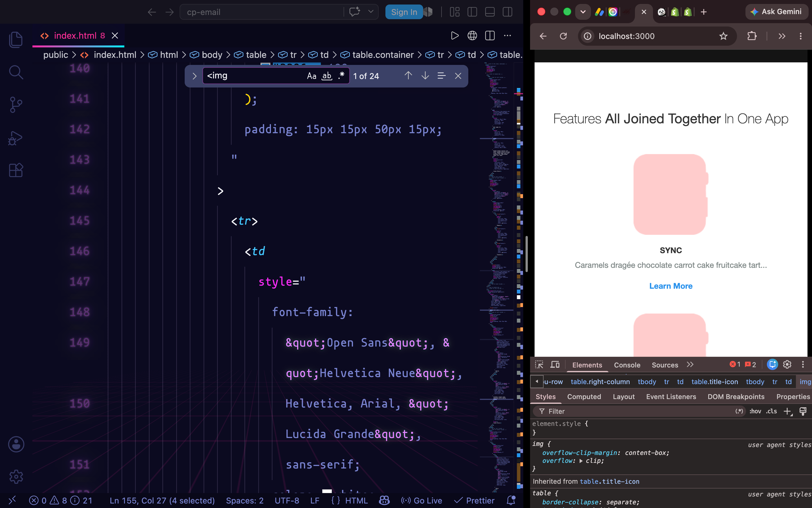This screenshot has width=812, height=508.
Task: Reload the localhost:3000 page in Chrome
Action: [563, 36]
